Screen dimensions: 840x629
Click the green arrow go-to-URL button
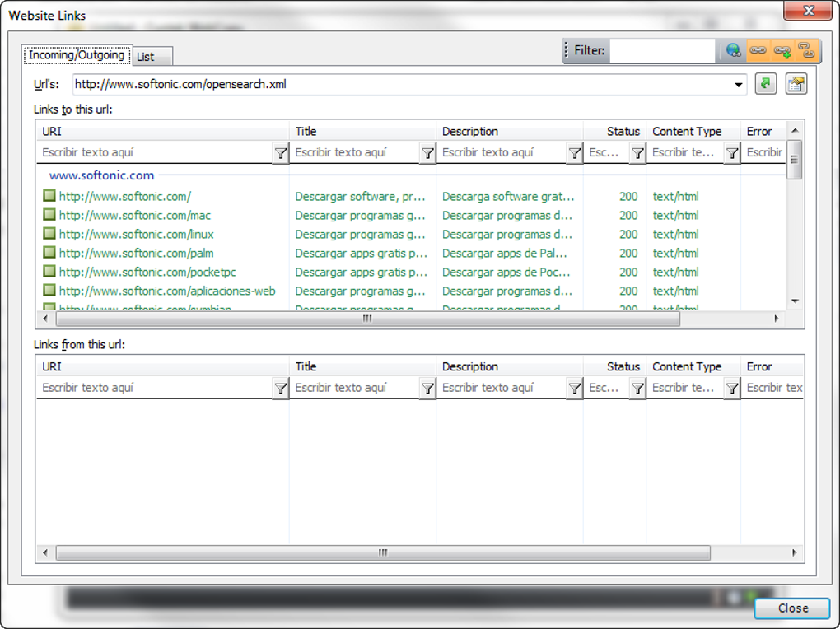[766, 84]
